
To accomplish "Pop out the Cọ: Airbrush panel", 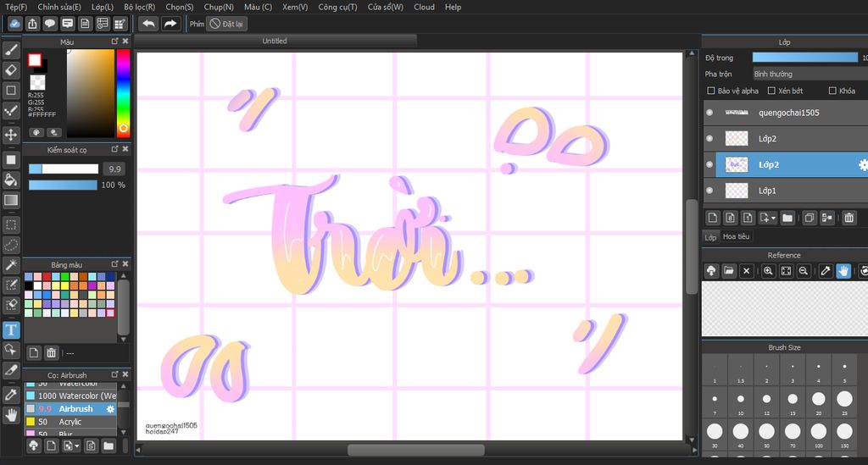I will point(114,374).
